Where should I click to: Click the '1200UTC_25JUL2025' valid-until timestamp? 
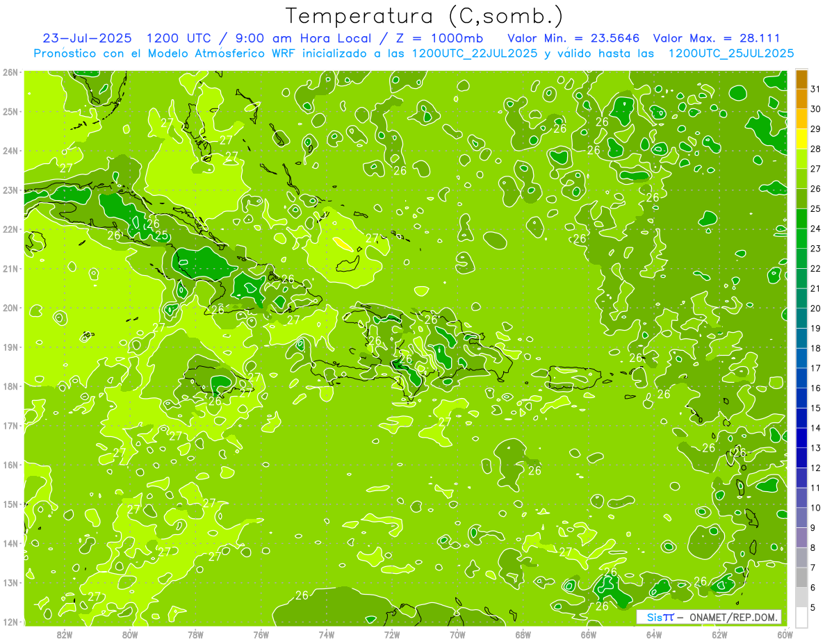[731, 53]
